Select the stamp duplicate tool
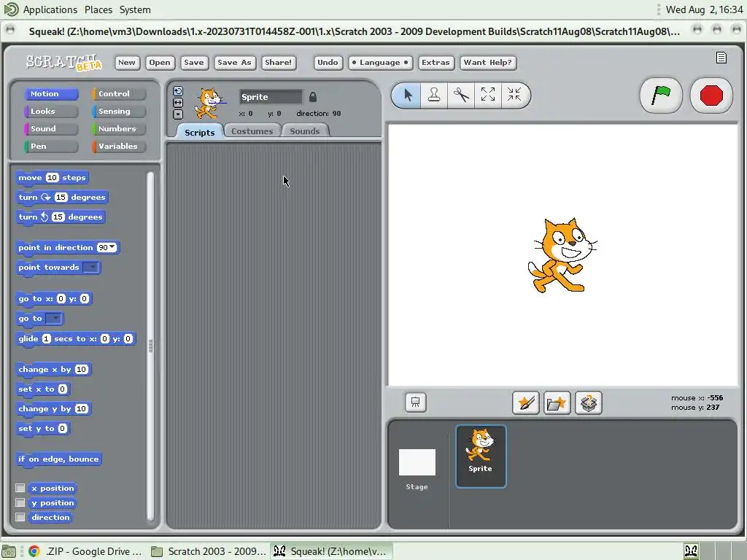This screenshot has height=560, width=747. (x=434, y=95)
